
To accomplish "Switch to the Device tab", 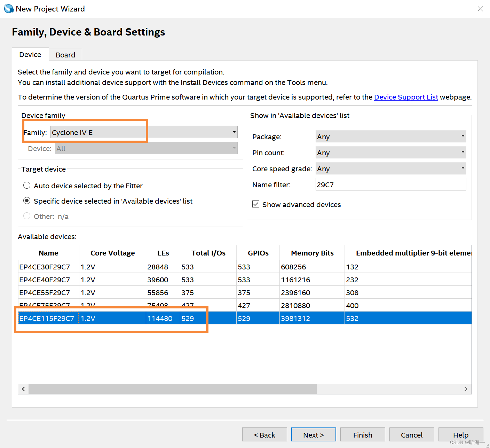I will pos(30,55).
